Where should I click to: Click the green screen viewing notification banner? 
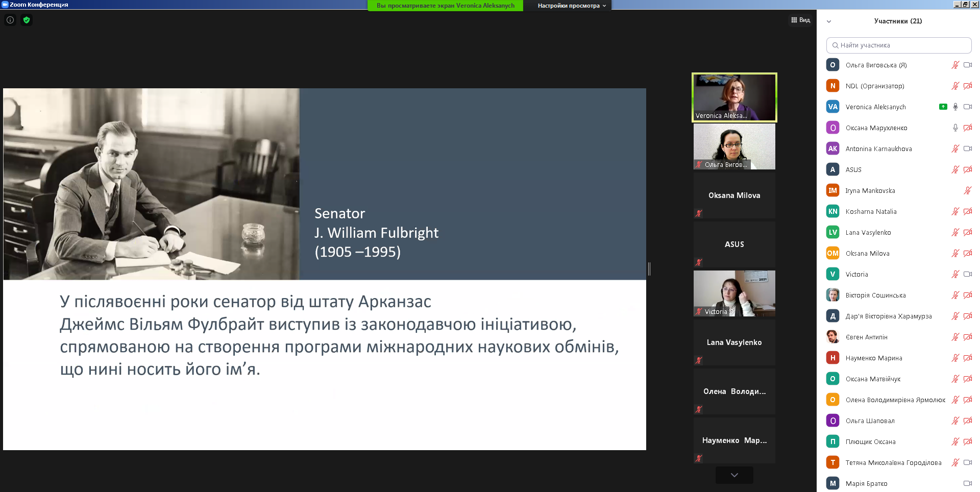click(445, 6)
